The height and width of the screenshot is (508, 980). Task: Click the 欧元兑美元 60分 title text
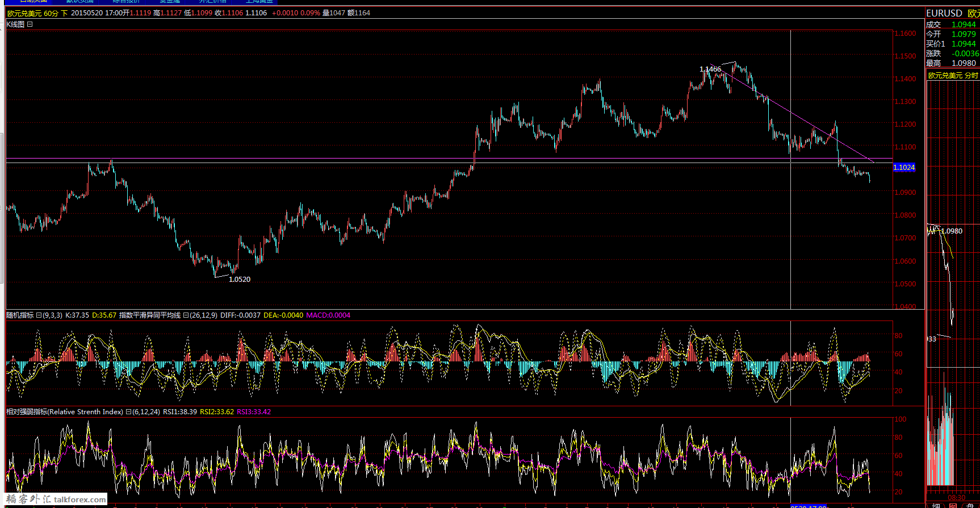tap(33, 13)
